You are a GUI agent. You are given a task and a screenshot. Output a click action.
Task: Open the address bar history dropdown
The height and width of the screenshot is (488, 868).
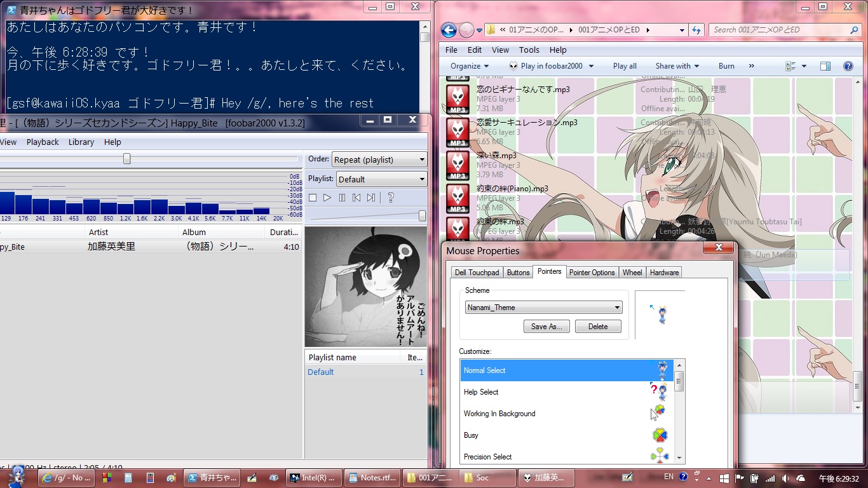pos(682,30)
